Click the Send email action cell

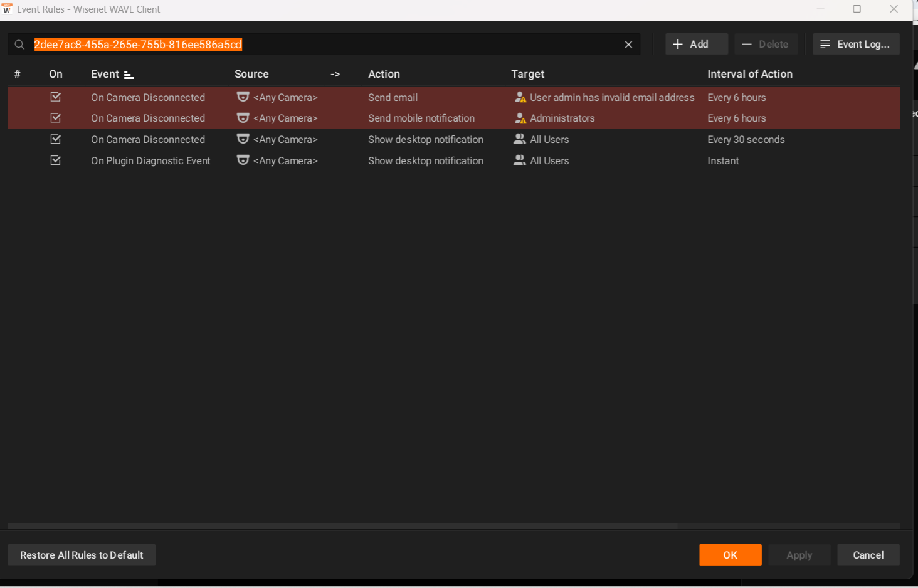pyautogui.click(x=393, y=97)
